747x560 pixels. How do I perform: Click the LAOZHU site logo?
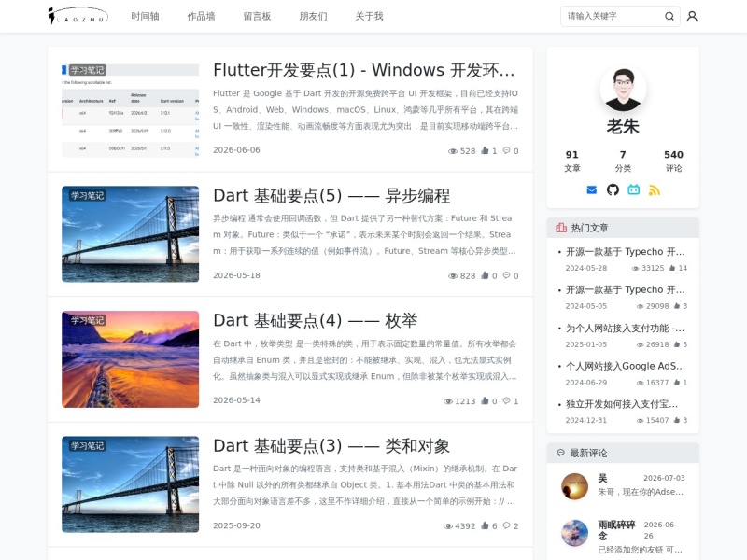78,16
